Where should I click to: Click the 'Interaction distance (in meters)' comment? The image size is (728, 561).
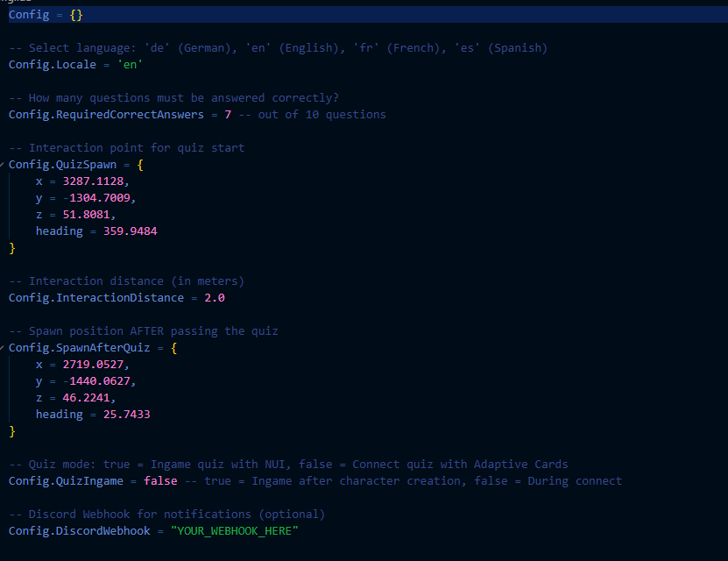pos(127,281)
